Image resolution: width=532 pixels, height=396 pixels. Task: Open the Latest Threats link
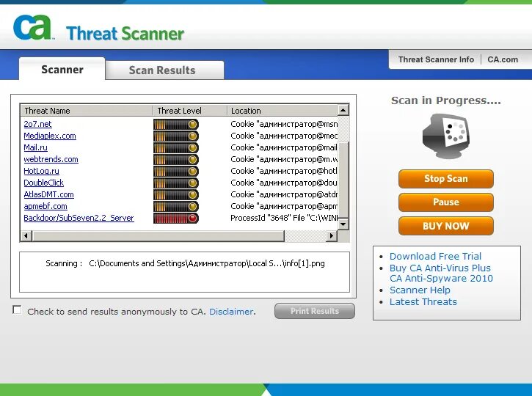423,301
